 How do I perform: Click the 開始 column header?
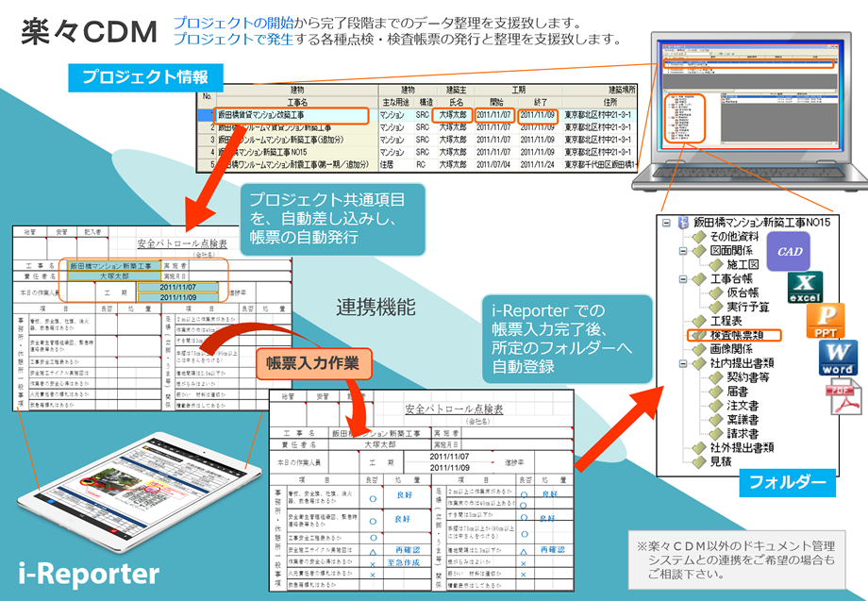[496, 103]
